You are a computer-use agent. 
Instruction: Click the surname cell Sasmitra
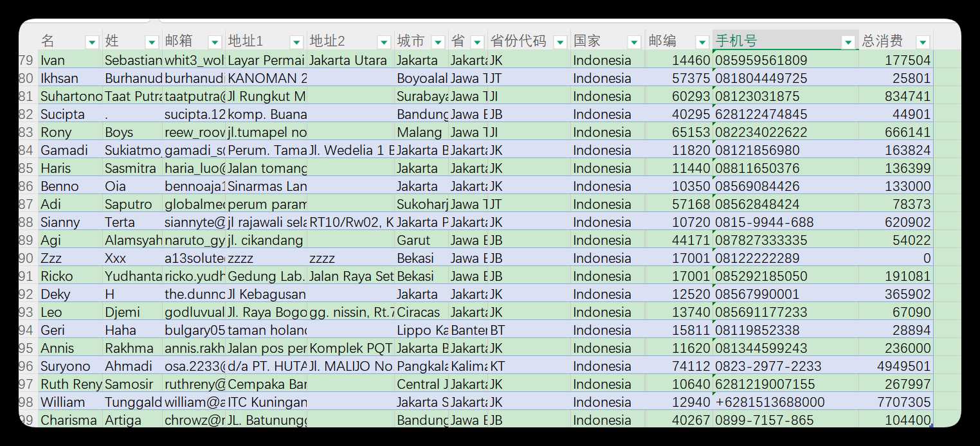pos(132,168)
